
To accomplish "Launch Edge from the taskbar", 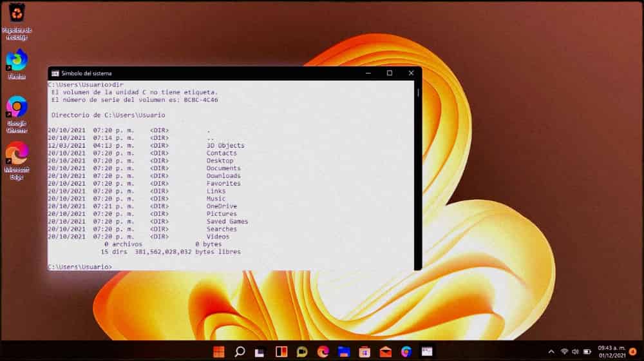I will (323, 351).
